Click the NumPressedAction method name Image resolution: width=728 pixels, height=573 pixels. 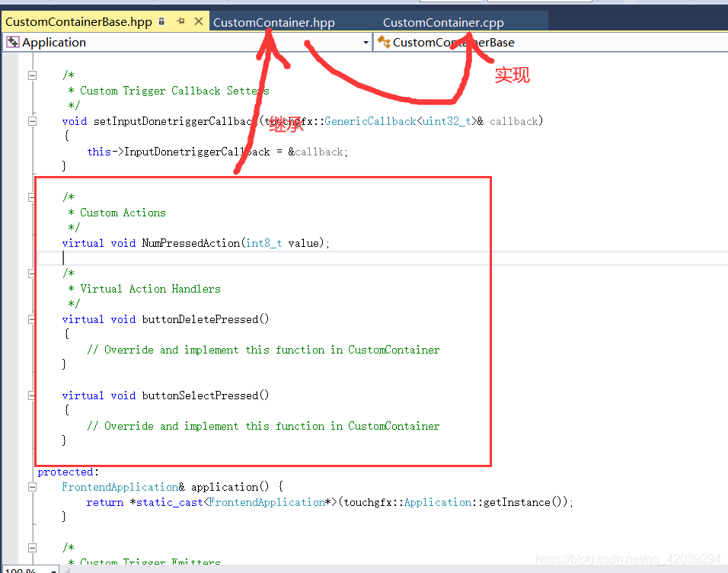[191, 243]
